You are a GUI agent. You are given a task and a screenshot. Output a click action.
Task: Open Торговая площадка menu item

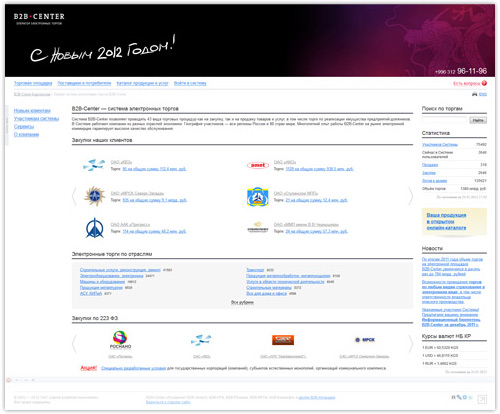(33, 83)
